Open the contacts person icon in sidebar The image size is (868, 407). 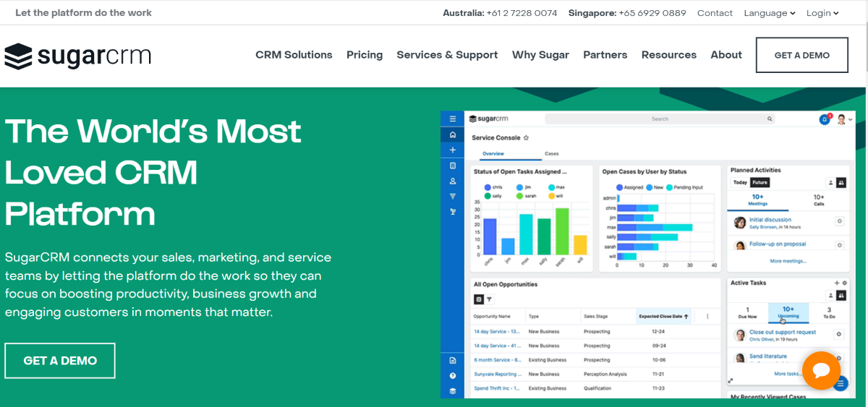point(453,181)
